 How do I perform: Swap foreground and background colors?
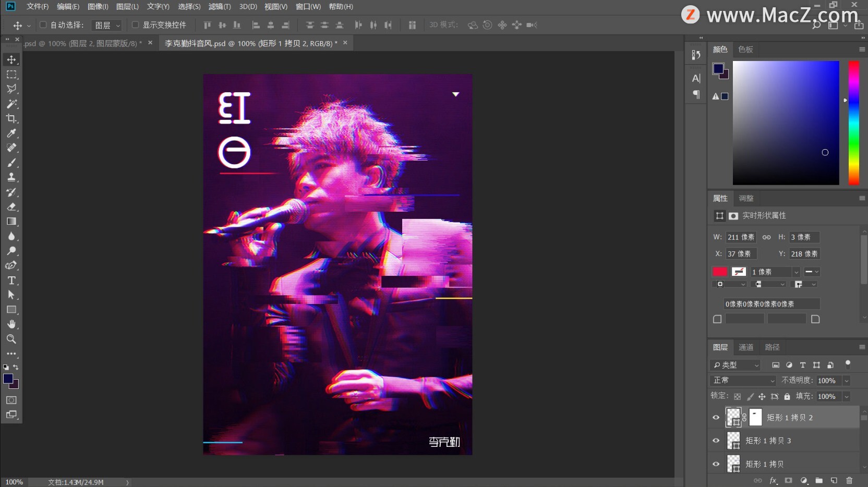(x=16, y=367)
